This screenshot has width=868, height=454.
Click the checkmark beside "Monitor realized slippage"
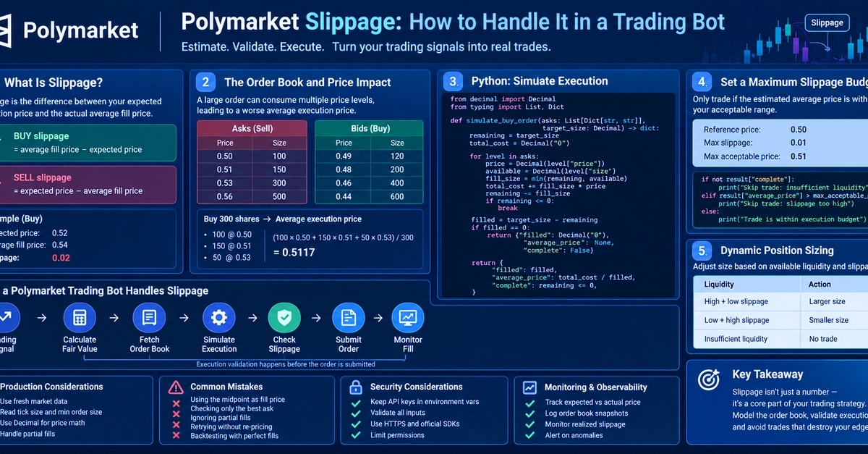click(529, 424)
